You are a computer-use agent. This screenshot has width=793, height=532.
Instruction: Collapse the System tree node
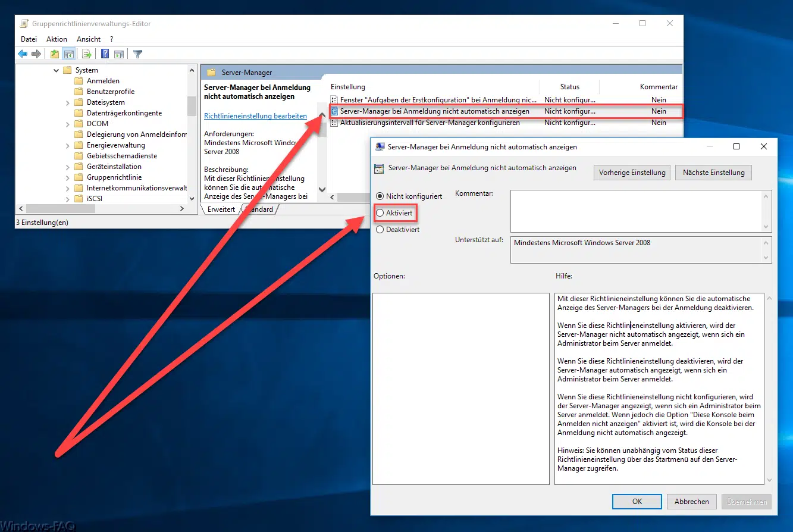click(57, 70)
